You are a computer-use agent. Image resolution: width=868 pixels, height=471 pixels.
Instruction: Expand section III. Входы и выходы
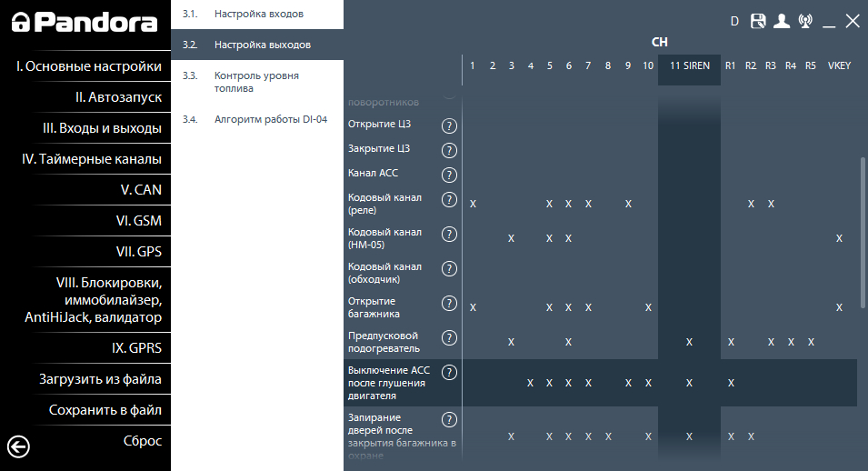102,128
